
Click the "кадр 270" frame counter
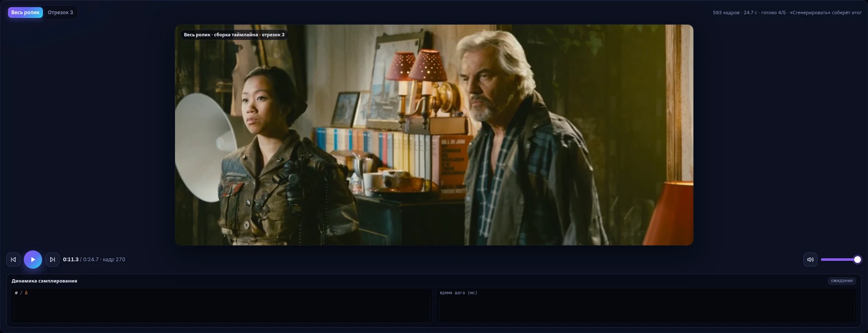click(x=114, y=260)
